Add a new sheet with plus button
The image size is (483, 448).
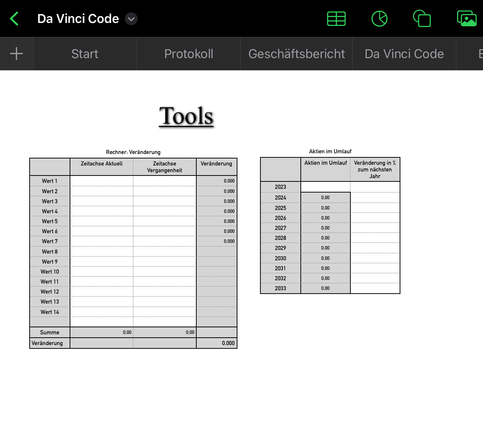(16, 54)
